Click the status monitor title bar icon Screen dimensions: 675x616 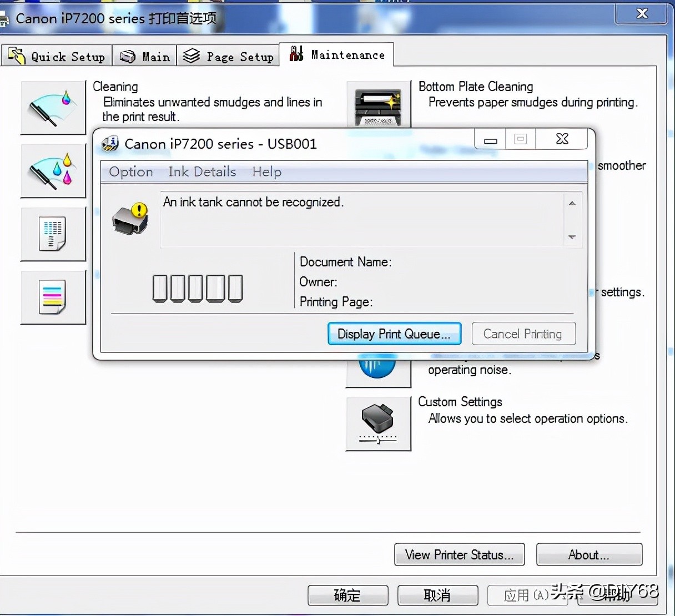click(110, 144)
